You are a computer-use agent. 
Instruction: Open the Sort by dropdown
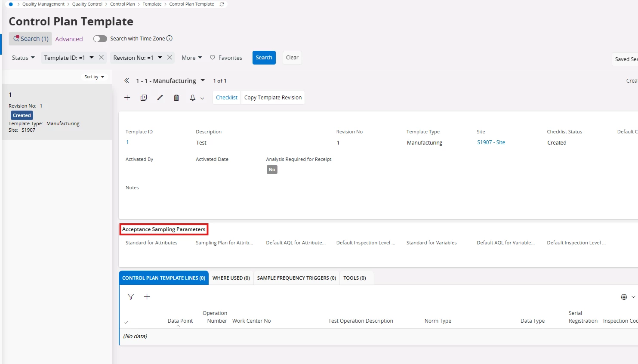coord(94,77)
